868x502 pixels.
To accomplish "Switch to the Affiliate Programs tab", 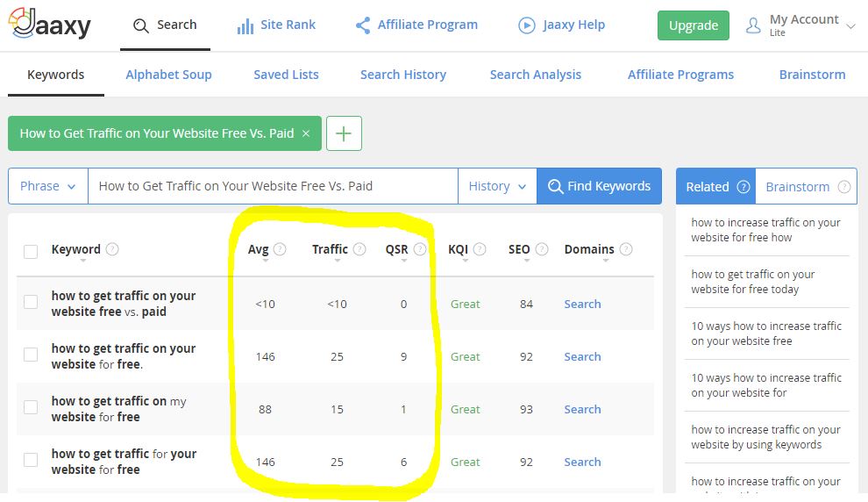I will click(x=680, y=75).
